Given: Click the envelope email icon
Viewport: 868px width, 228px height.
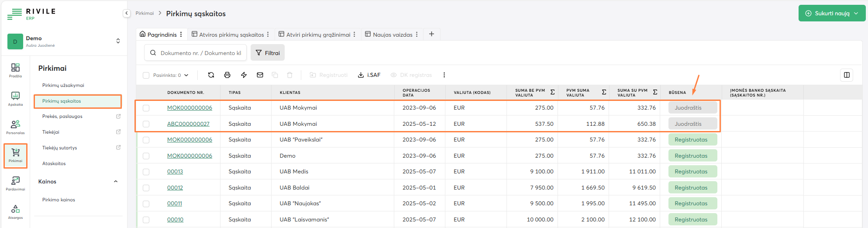Looking at the screenshot, I should coord(260,75).
